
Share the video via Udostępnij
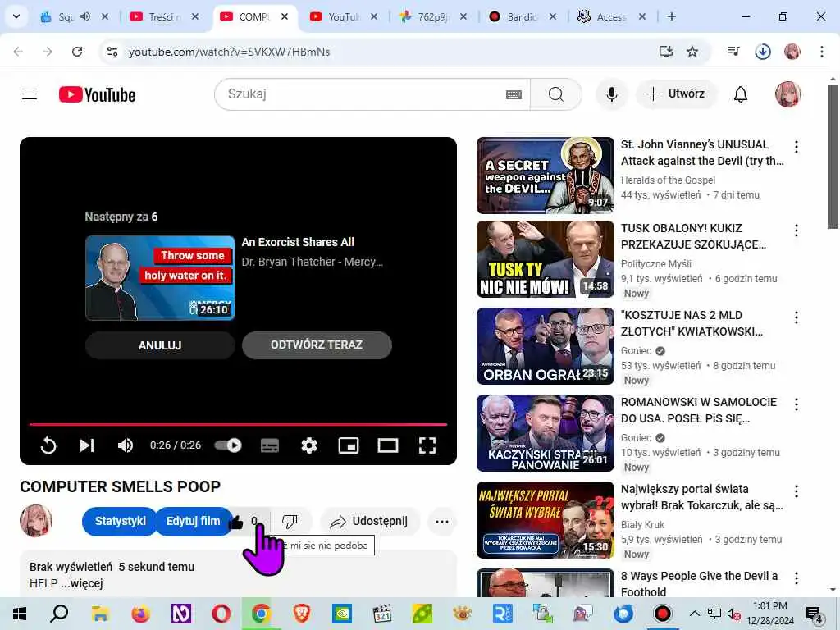(x=370, y=521)
